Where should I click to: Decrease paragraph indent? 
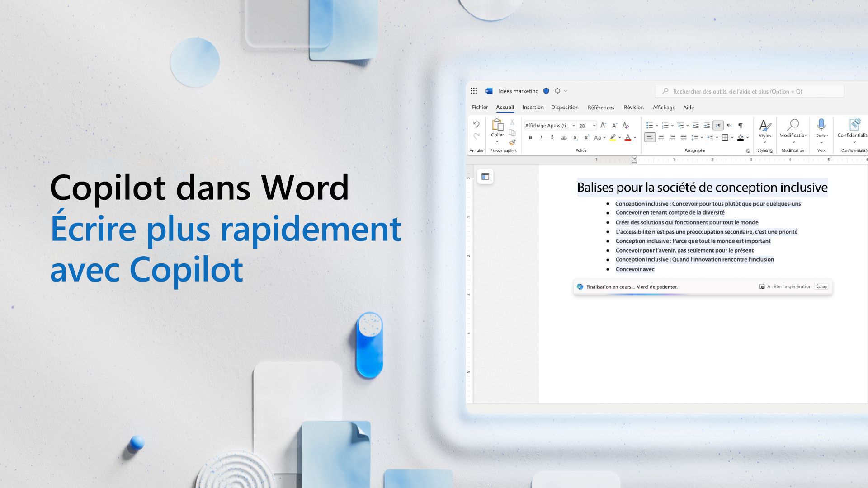696,125
